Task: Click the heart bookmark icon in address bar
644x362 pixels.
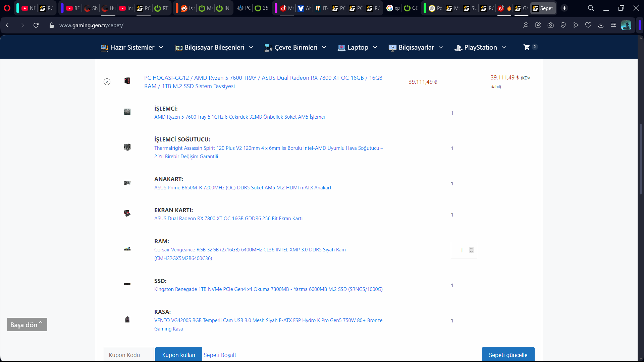Action: point(588,25)
